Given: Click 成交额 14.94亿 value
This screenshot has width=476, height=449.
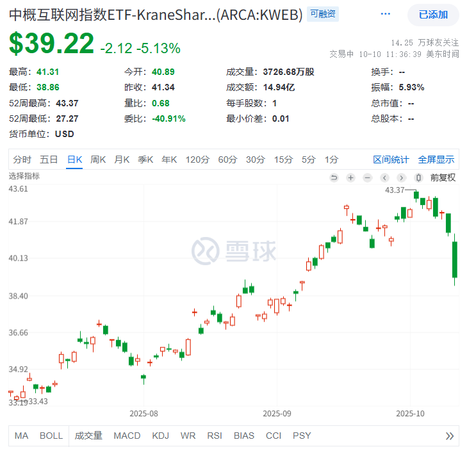Looking at the screenshot, I should (279, 88).
